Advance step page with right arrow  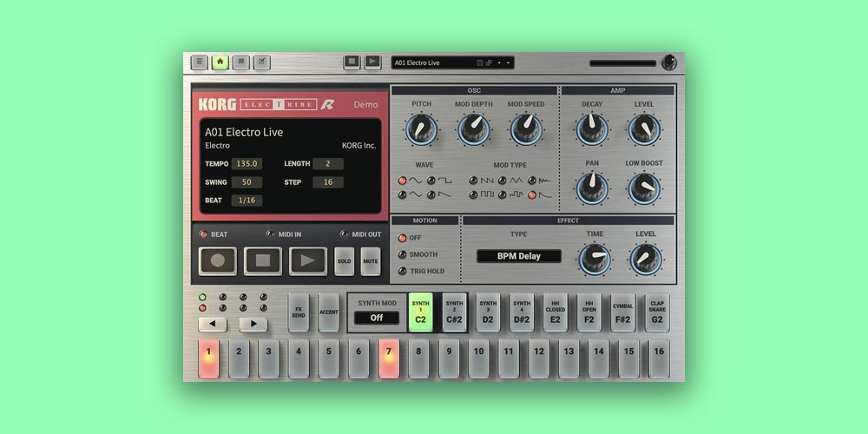pyautogui.click(x=253, y=325)
